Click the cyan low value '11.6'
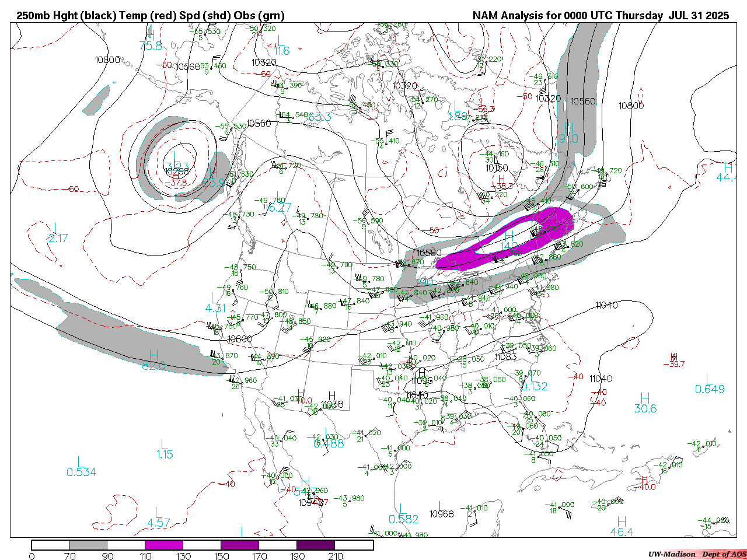The image size is (747, 560). coord(282,51)
